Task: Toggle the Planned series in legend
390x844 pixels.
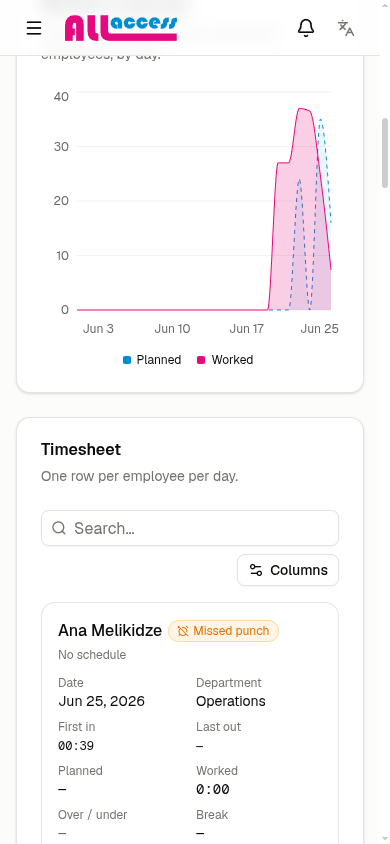Action: click(152, 360)
